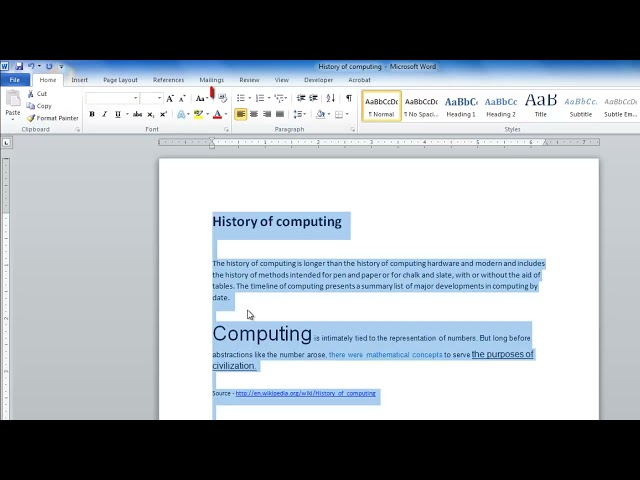Toggle superscript formatting
This screenshot has height=480, width=640.
(x=164, y=115)
